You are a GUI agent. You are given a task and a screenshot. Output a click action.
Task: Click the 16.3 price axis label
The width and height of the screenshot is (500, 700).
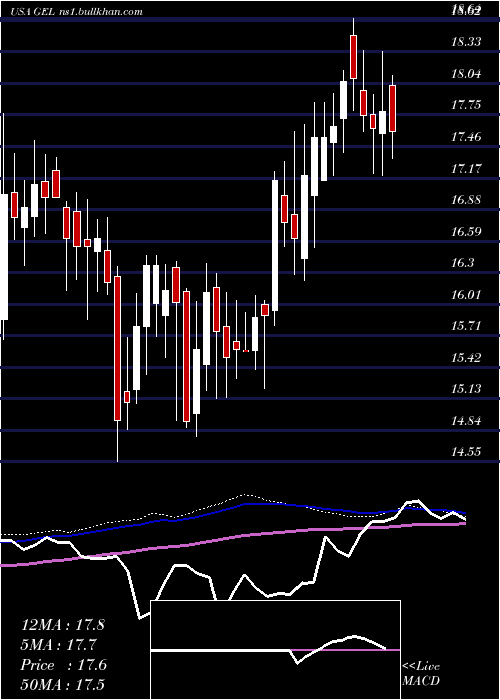coord(463,262)
